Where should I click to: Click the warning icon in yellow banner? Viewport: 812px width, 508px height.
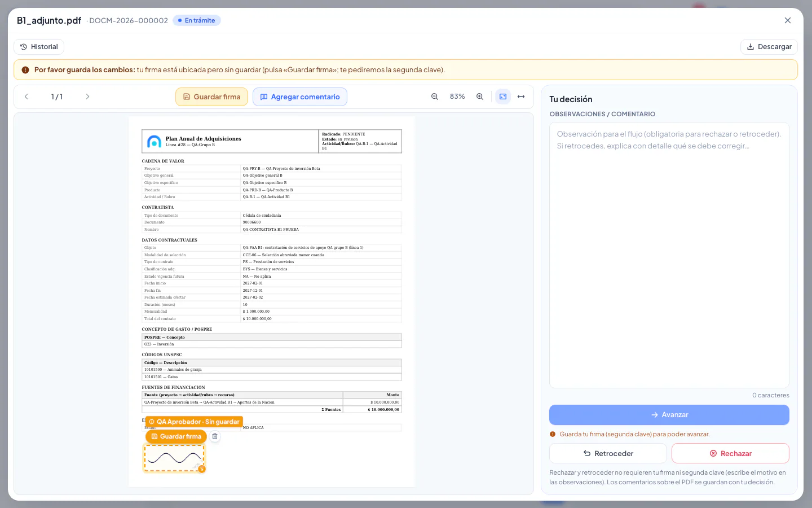tap(25, 70)
